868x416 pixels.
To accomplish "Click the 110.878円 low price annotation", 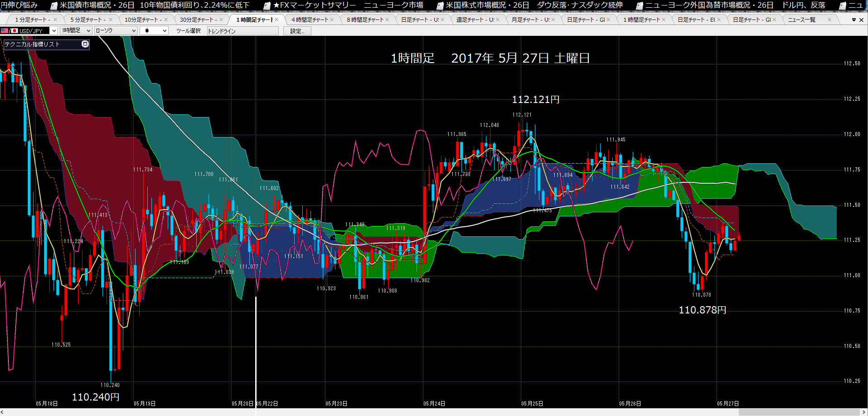I will 703,310.
